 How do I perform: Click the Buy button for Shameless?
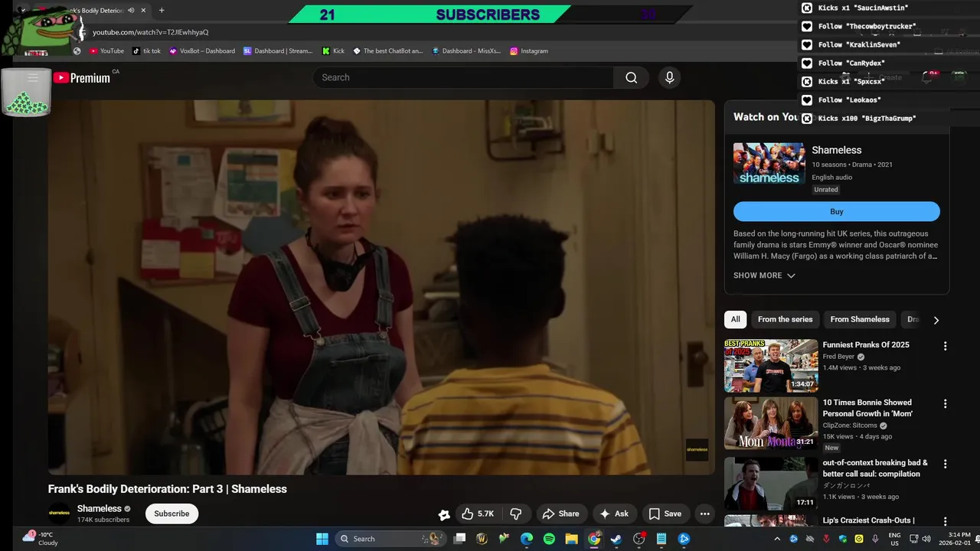(x=837, y=211)
